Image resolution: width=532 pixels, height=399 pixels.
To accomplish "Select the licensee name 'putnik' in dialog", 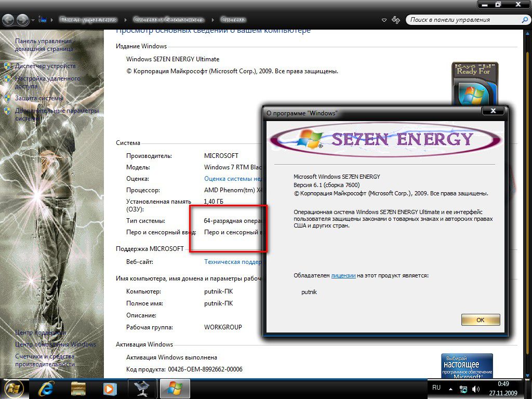I will (x=309, y=292).
